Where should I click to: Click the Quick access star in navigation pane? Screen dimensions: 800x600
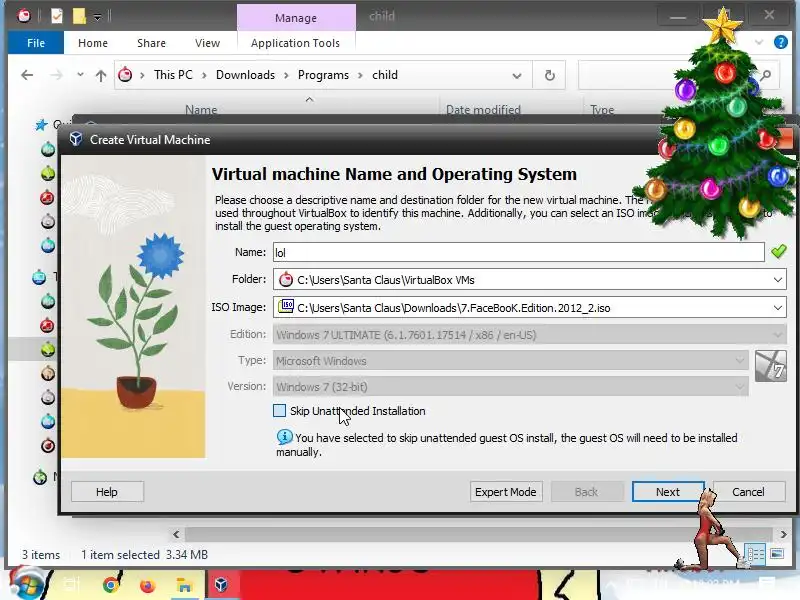pos(41,124)
